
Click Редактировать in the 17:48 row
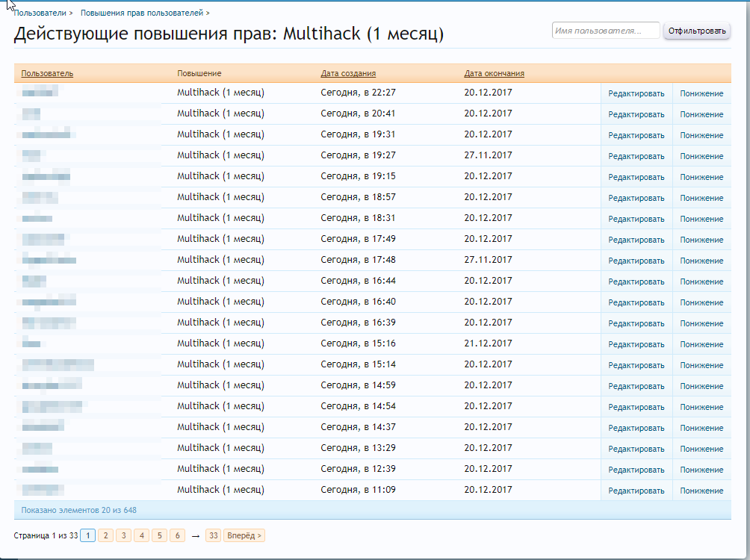pos(636,261)
